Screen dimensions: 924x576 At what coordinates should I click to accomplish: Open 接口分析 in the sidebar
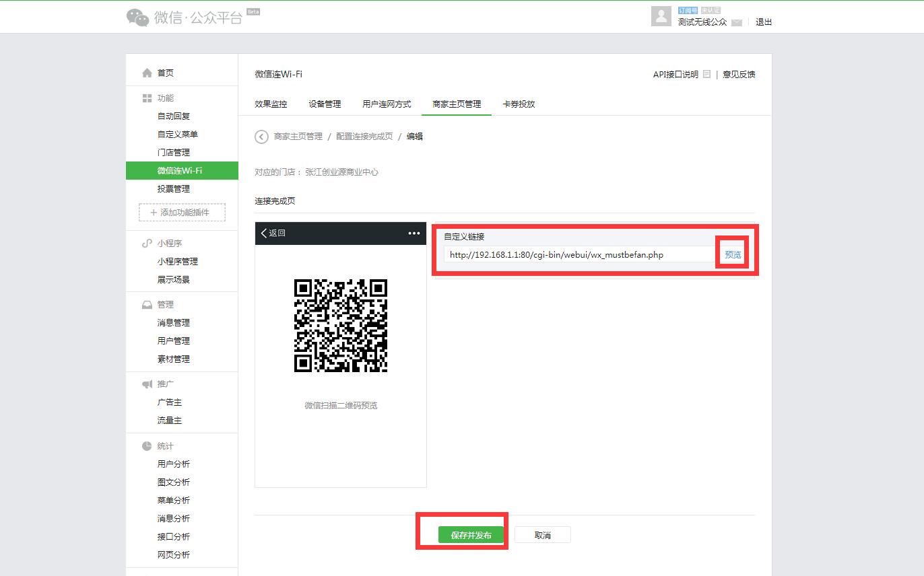coord(174,537)
